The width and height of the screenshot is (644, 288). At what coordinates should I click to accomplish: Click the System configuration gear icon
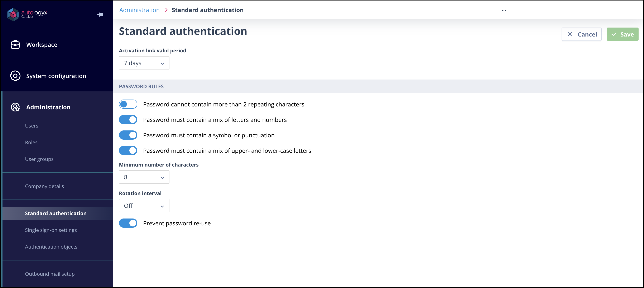[x=15, y=76]
